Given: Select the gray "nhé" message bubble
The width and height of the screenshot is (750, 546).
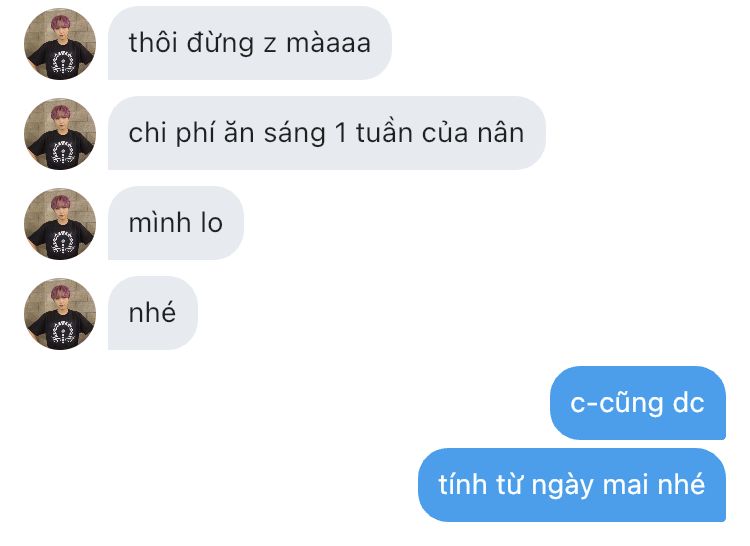Looking at the screenshot, I should tap(153, 313).
